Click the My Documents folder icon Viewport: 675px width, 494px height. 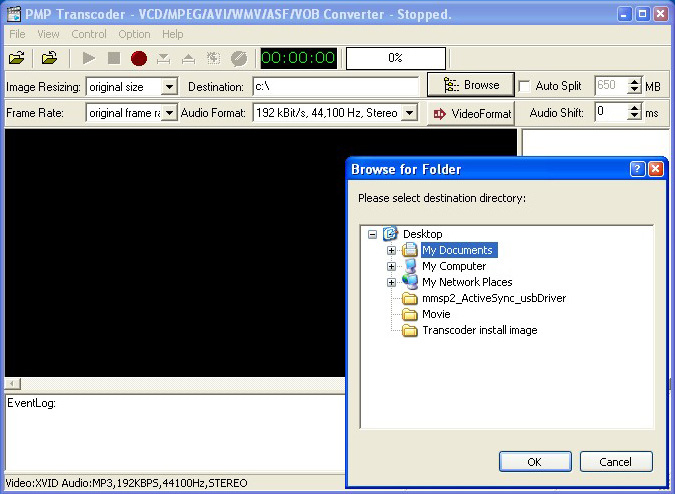[x=409, y=250]
